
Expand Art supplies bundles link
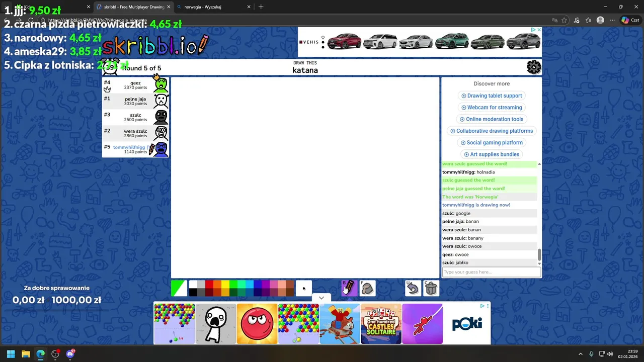pyautogui.click(x=492, y=154)
